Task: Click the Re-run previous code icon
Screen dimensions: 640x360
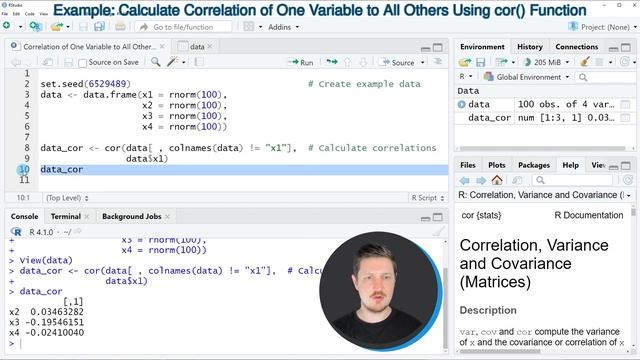Action: click(332, 62)
